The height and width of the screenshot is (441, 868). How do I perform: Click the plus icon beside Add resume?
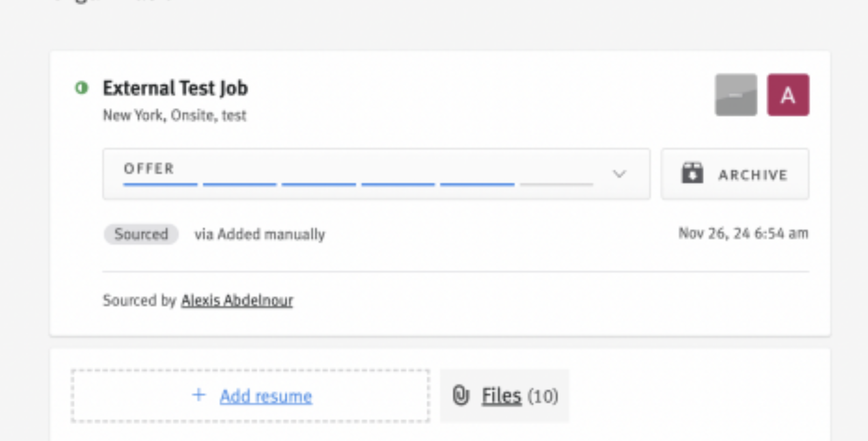coord(199,395)
